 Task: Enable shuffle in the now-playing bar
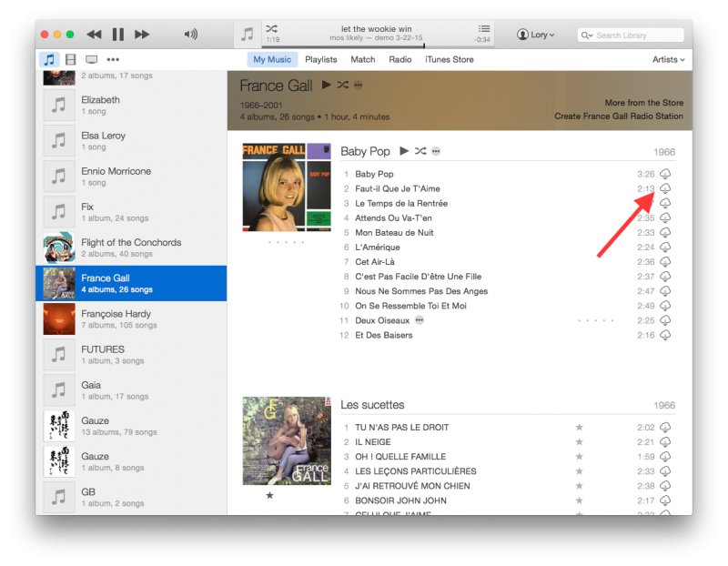tap(270, 28)
